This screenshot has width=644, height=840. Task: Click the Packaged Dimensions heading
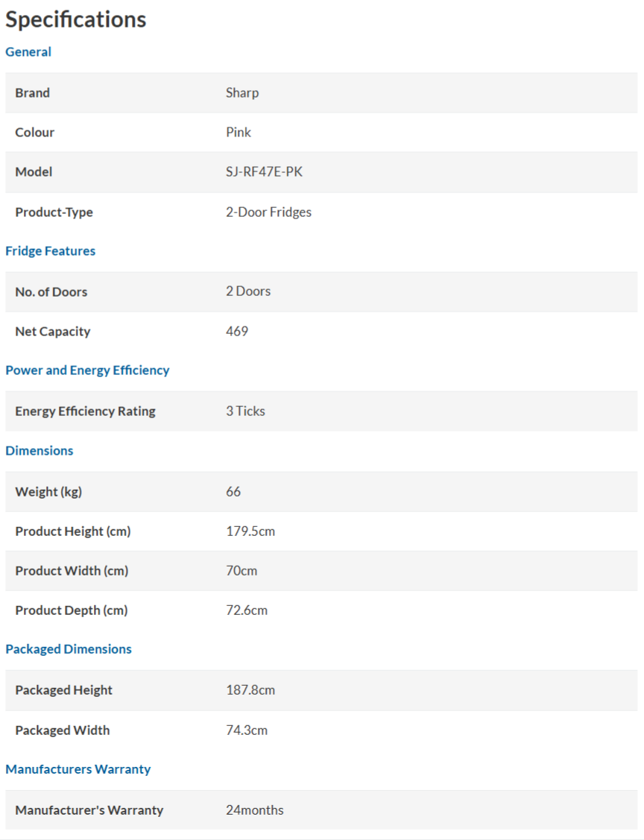(69, 648)
